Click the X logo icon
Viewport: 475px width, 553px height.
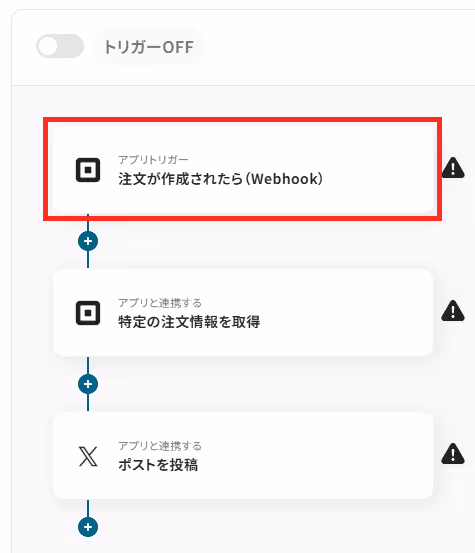tap(88, 456)
